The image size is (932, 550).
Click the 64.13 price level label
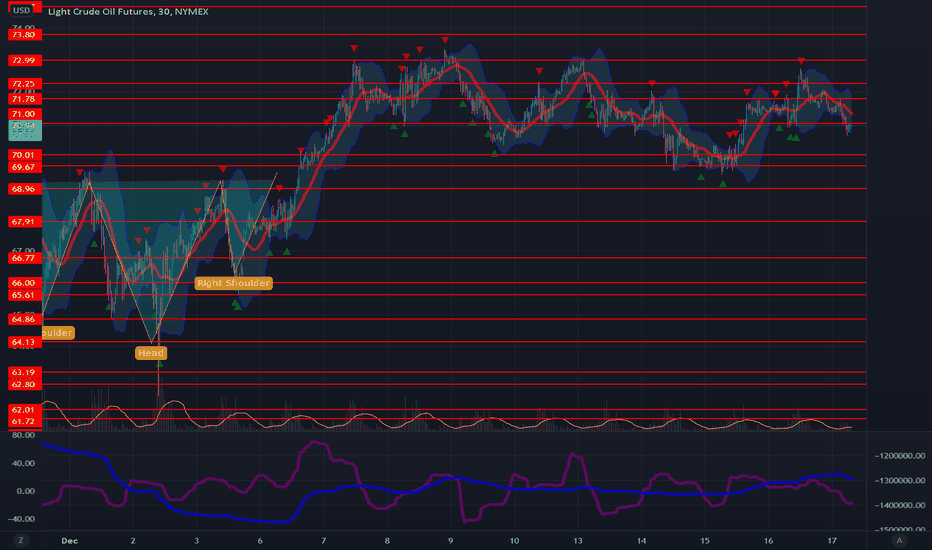coord(24,342)
